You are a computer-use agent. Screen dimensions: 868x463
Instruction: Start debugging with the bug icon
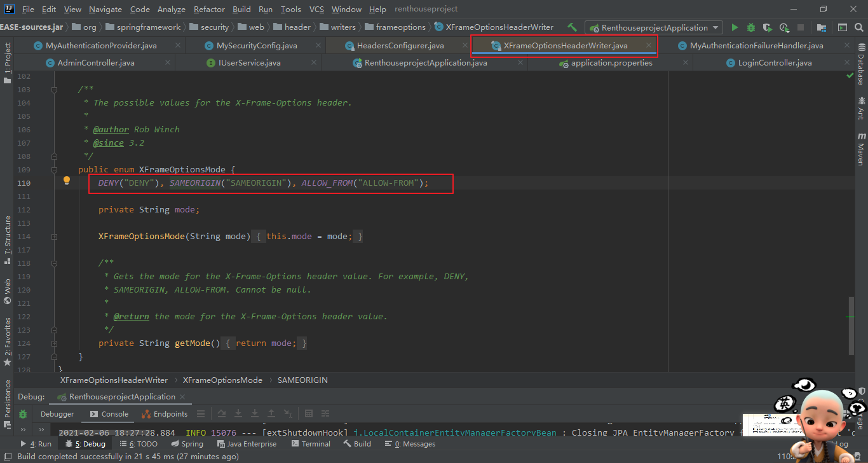pyautogui.click(x=750, y=28)
